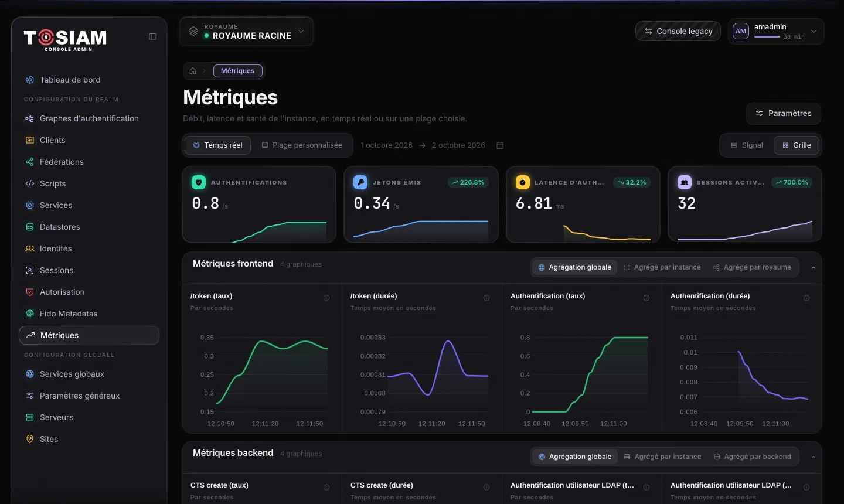Navigate to Fido Metadatas

click(x=89, y=314)
